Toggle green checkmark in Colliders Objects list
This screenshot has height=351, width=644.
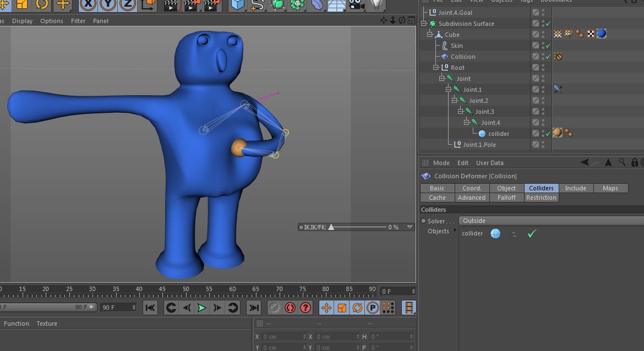(532, 233)
